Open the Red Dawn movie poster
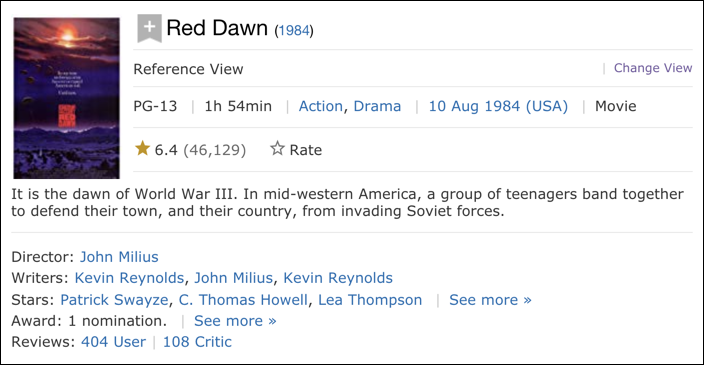The height and width of the screenshot is (365, 704). 66,98
